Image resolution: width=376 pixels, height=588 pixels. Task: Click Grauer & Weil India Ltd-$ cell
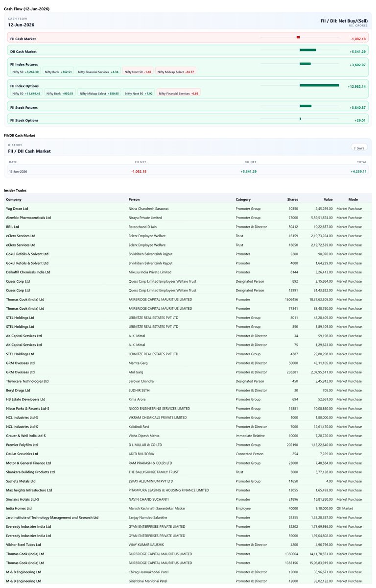(26, 436)
